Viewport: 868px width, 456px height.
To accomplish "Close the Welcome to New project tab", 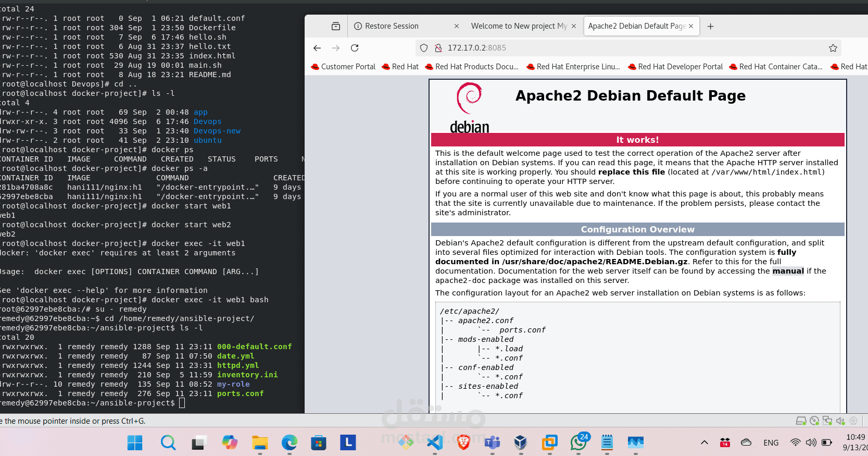I will click(x=574, y=26).
